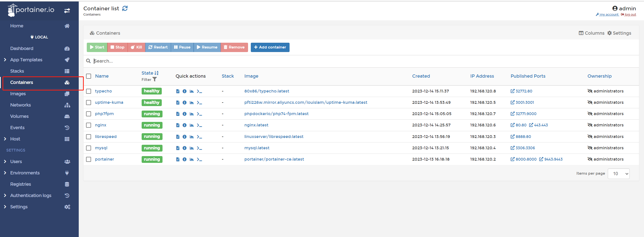Expand Authentication logs sidebar section

[x=5, y=196]
